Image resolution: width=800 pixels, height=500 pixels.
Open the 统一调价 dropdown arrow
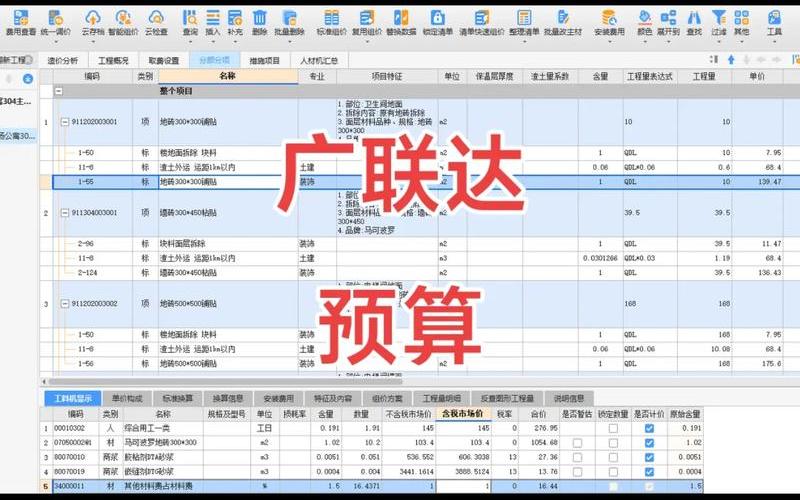click(56, 41)
